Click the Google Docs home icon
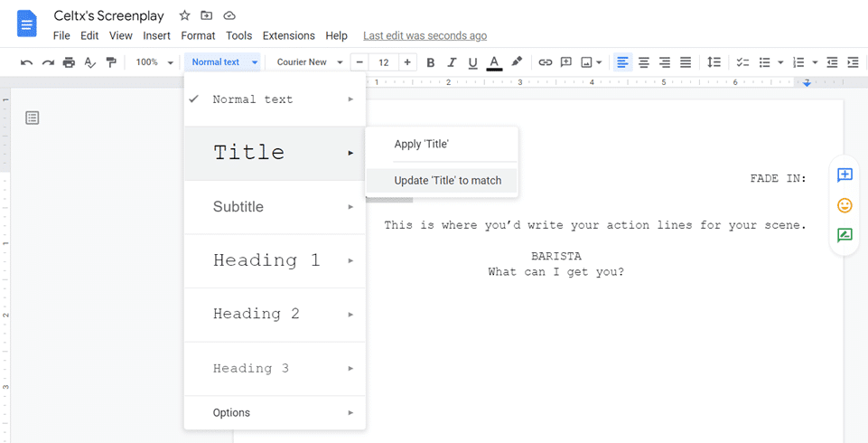This screenshot has height=443, width=868. click(x=26, y=24)
